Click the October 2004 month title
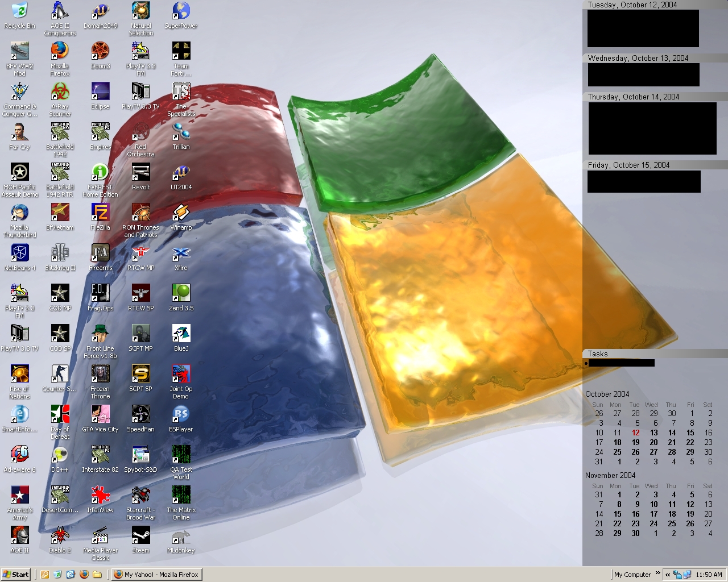The width and height of the screenshot is (728, 582). click(607, 394)
